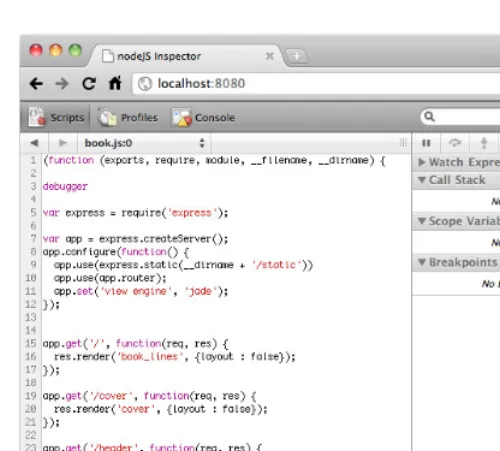Click the res.render('book_lines') line

tap(175, 357)
